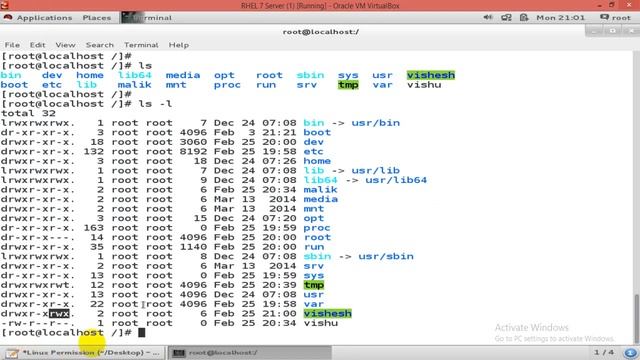
Task: Click the highlighted rwx permission text
Action: [x=59, y=313]
